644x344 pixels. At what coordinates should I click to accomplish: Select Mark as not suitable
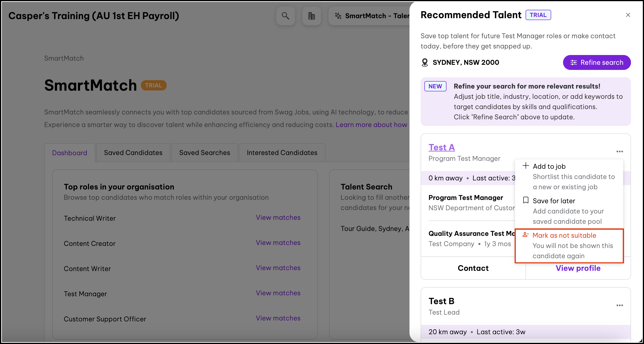point(564,235)
